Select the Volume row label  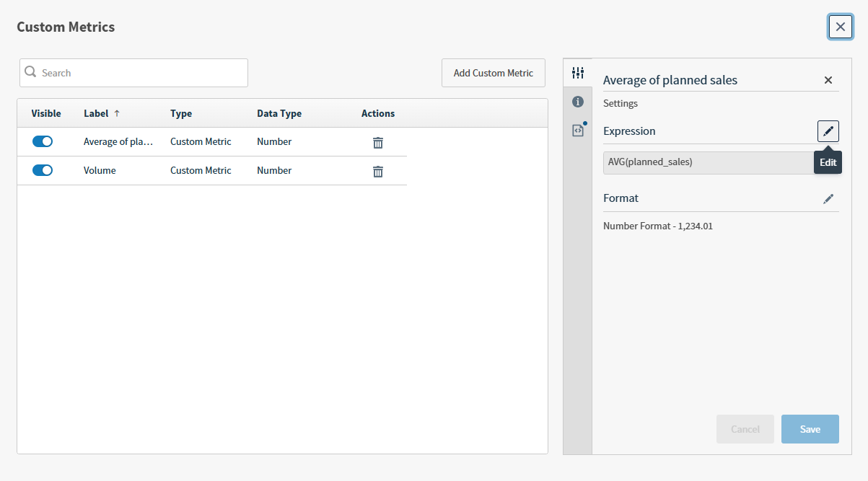100,170
